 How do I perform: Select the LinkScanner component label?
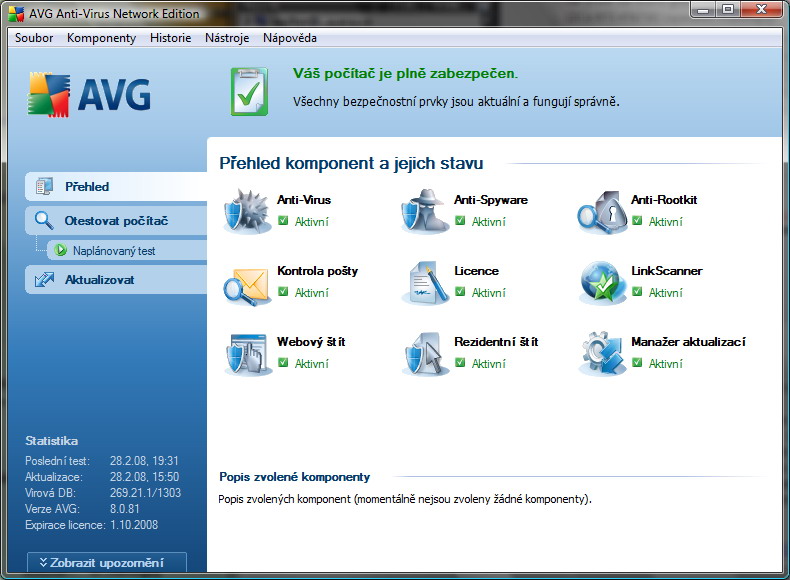[667, 271]
